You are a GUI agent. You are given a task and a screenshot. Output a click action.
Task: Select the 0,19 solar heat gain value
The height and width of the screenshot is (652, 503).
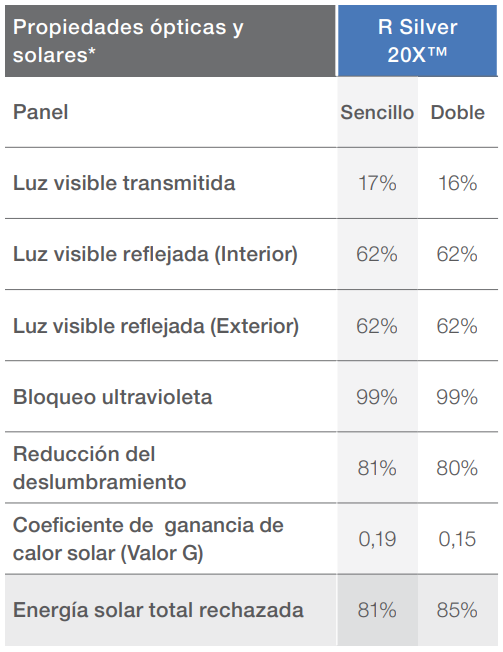coord(377,539)
